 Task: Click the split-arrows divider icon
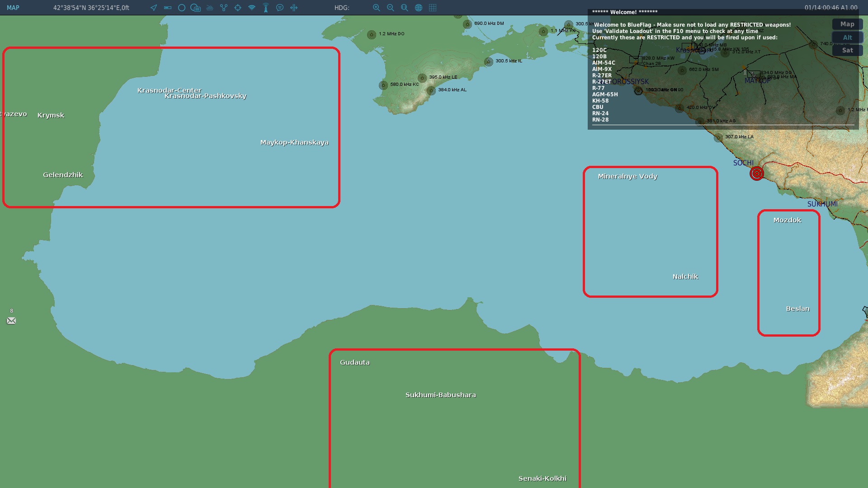[x=294, y=8]
